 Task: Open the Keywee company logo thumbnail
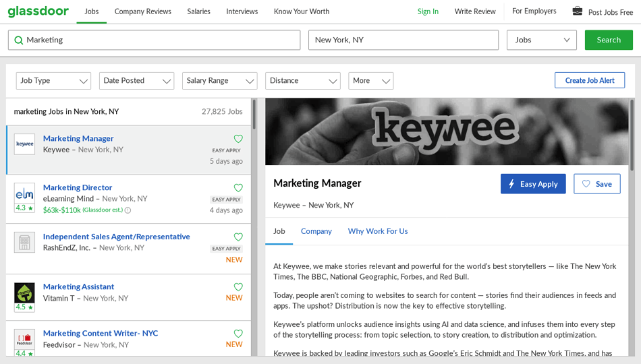tap(24, 144)
